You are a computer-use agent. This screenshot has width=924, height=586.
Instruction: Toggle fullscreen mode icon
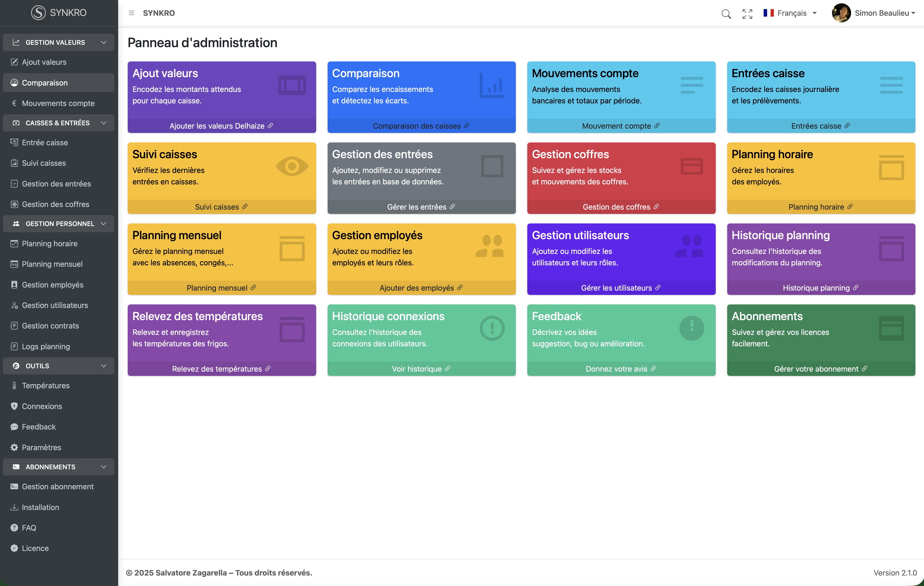pyautogui.click(x=747, y=14)
